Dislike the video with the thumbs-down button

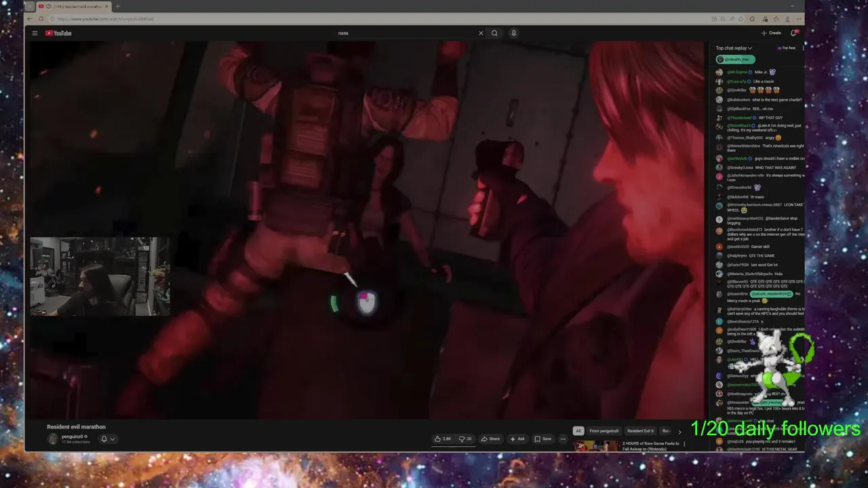[x=465, y=439]
